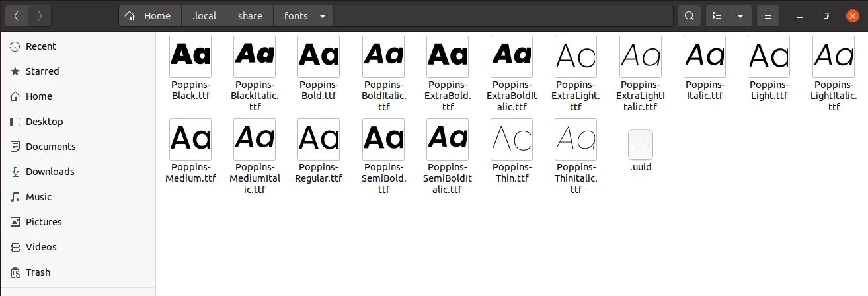Select the Poppins-ExtraLightItalic.ttf font file icon

641,57
